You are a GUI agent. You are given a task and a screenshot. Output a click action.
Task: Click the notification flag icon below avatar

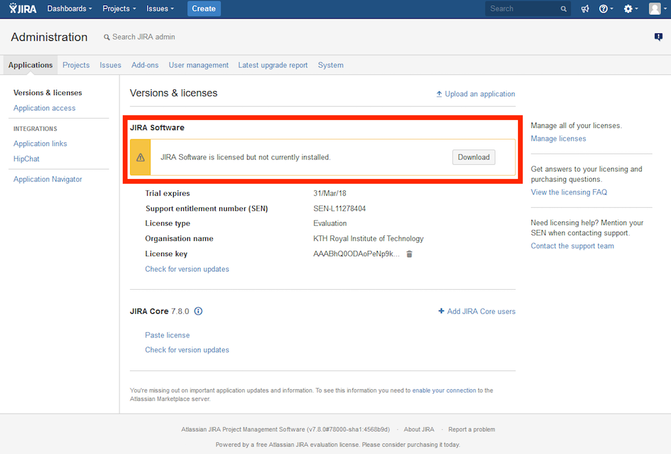[658, 37]
